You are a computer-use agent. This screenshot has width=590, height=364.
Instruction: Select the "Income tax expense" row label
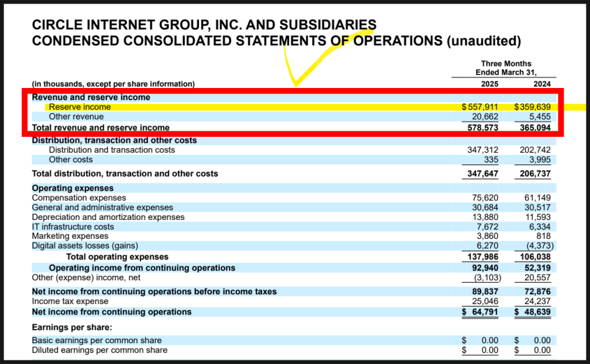[70, 301]
